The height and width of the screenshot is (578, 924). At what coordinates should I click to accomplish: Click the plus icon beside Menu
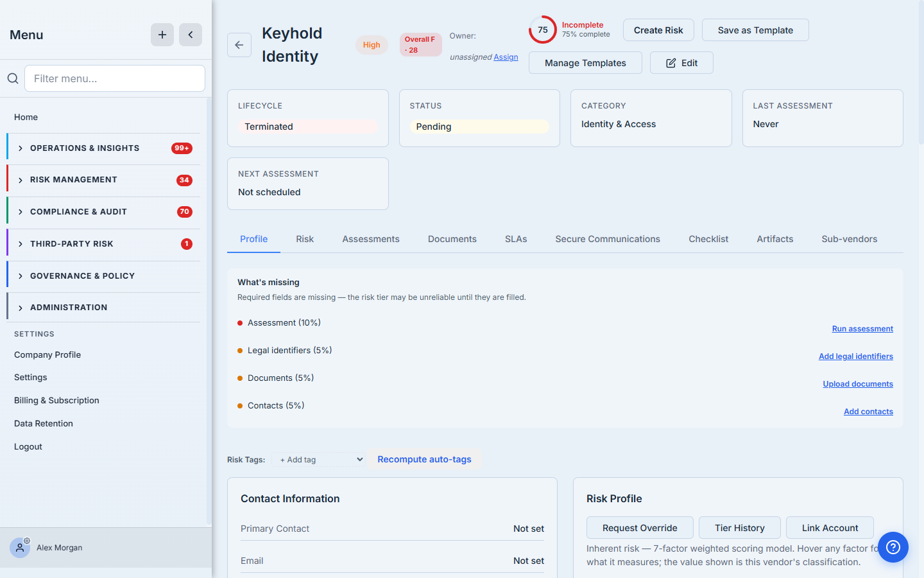pos(162,35)
